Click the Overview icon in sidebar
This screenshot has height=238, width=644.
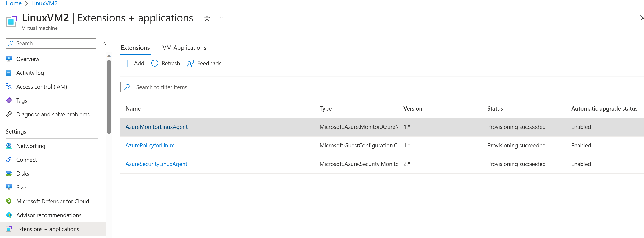(x=9, y=59)
